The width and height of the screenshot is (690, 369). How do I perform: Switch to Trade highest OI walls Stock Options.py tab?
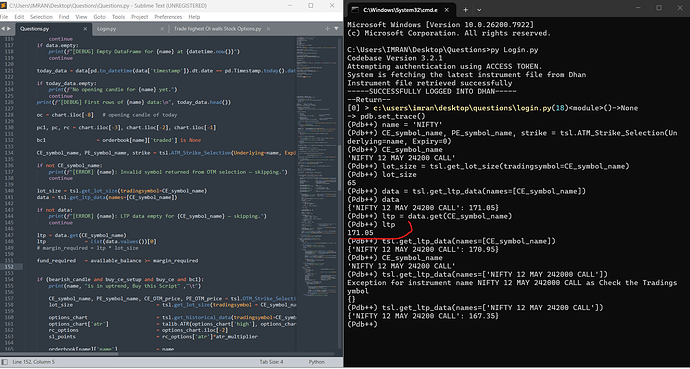click(x=222, y=29)
